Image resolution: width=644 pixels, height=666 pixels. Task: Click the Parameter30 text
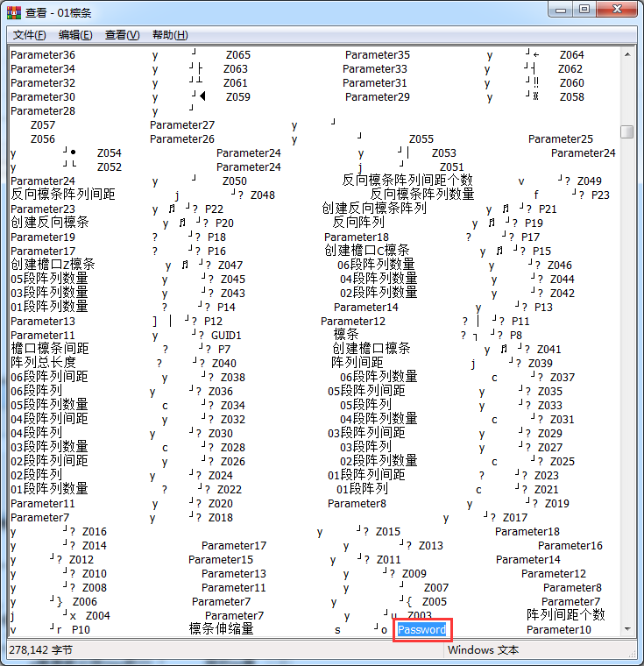[x=43, y=97]
